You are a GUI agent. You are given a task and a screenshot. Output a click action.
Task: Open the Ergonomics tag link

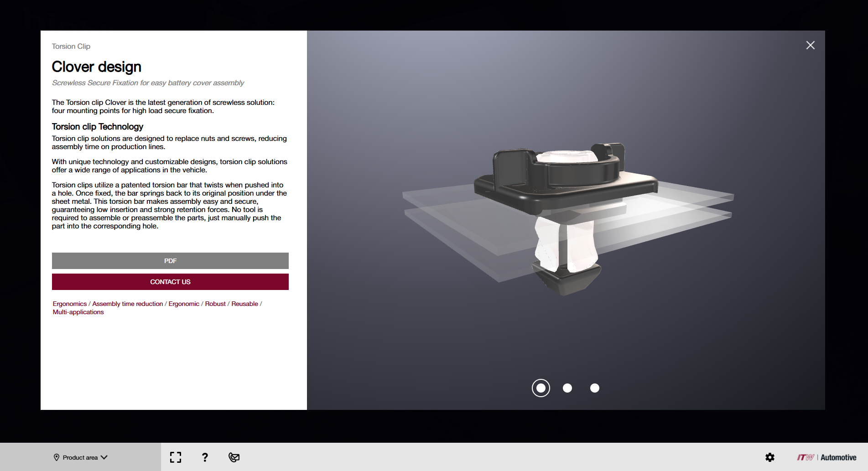pos(70,304)
